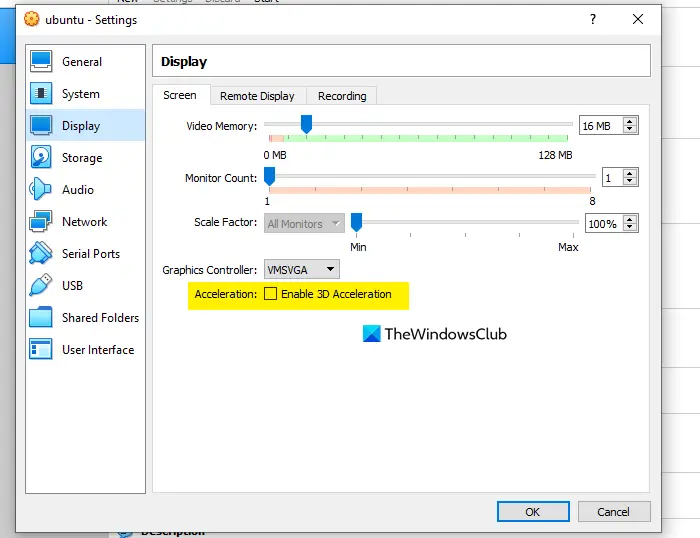This screenshot has width=700, height=538.
Task: Decrease Video Memory spinner down arrow
Action: 629,129
